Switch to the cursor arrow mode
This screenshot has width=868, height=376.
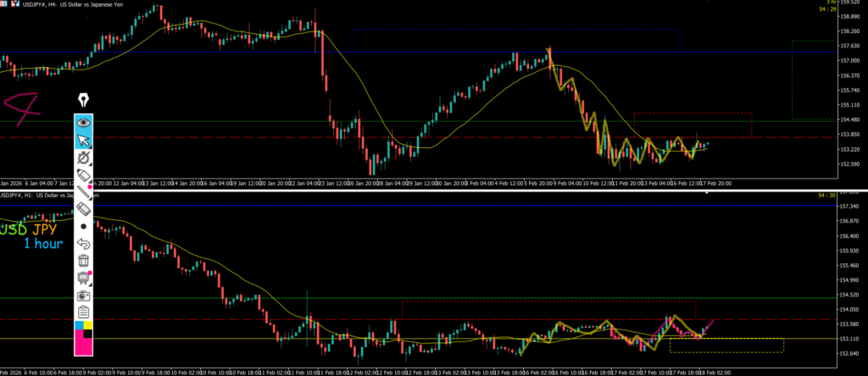click(84, 141)
